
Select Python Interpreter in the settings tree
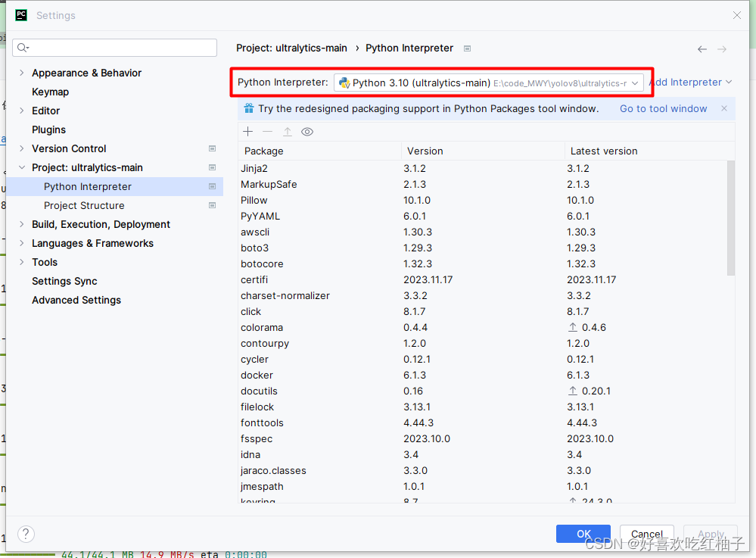115,187
